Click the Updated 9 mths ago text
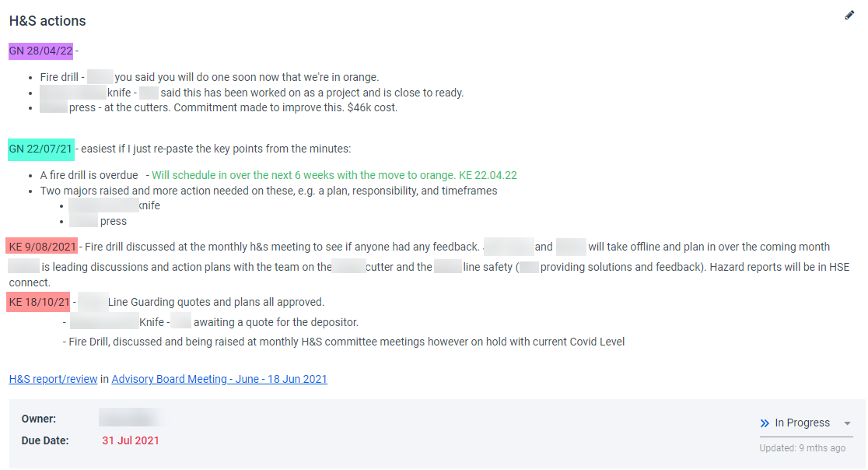Image resolution: width=868 pixels, height=470 pixels. pos(802,448)
